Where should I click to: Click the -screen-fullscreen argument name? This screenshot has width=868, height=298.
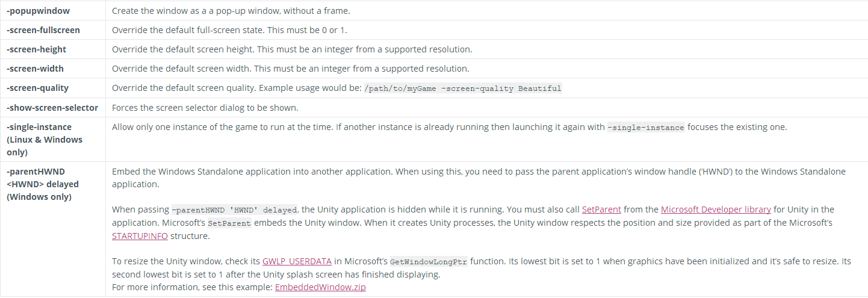pos(43,30)
